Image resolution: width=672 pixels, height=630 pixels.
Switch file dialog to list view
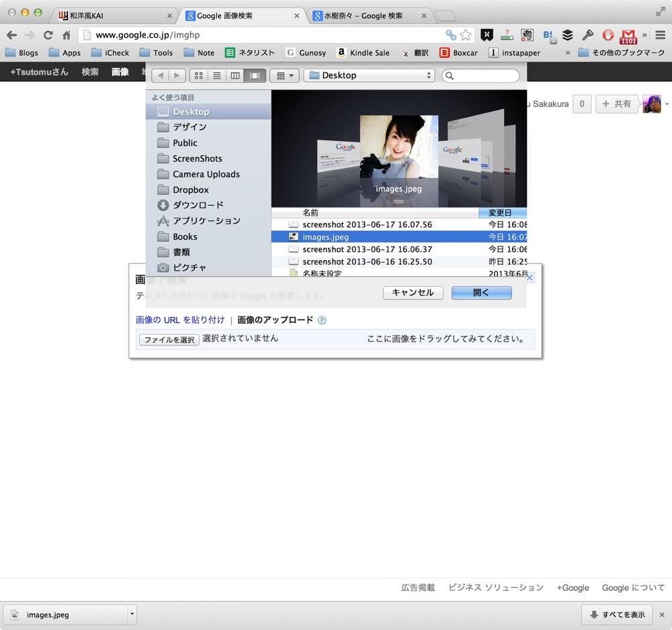click(x=217, y=76)
